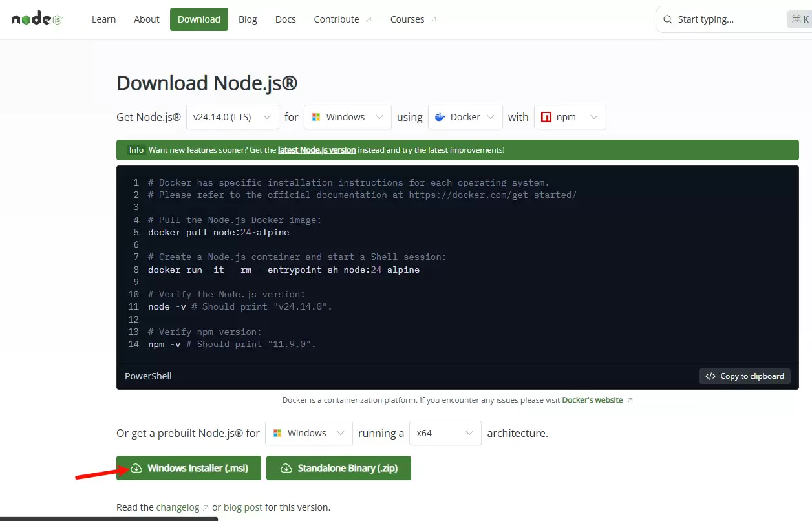The width and height of the screenshot is (812, 521).
Task: Open the Learn menu item
Action: [x=103, y=19]
